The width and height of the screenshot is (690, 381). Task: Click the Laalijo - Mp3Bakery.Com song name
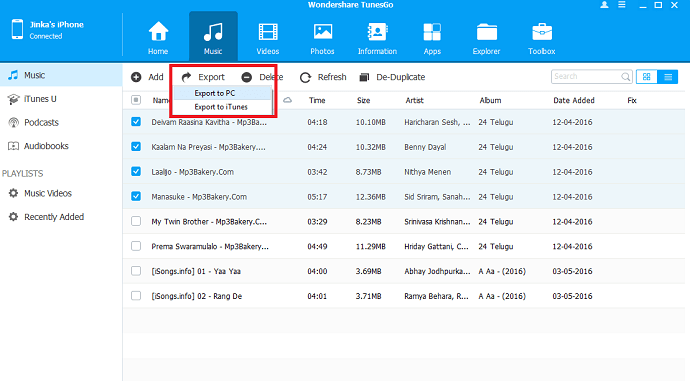click(193, 172)
